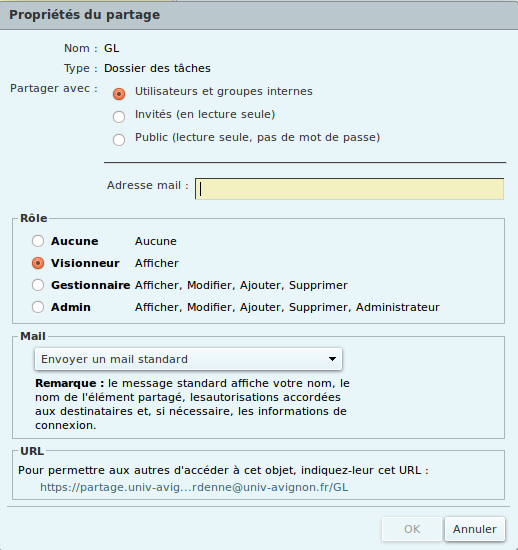Click the share URL link
Screen dimensions: 518x550
pos(194,487)
